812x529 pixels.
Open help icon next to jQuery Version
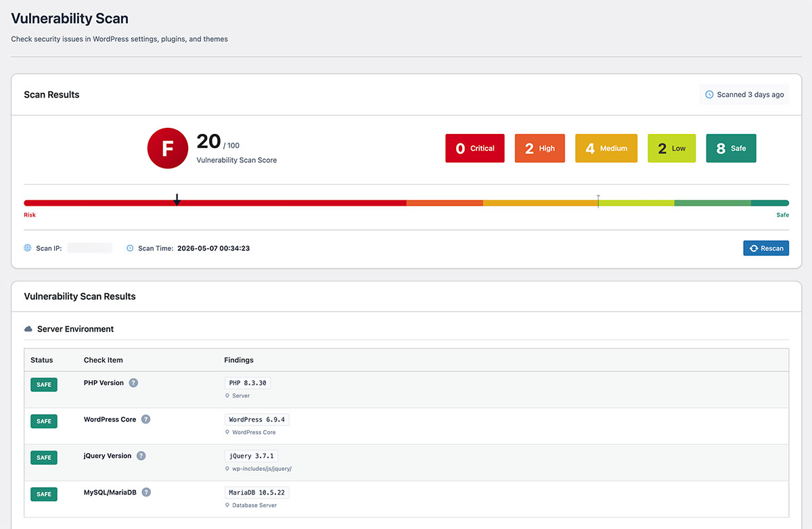coord(141,456)
